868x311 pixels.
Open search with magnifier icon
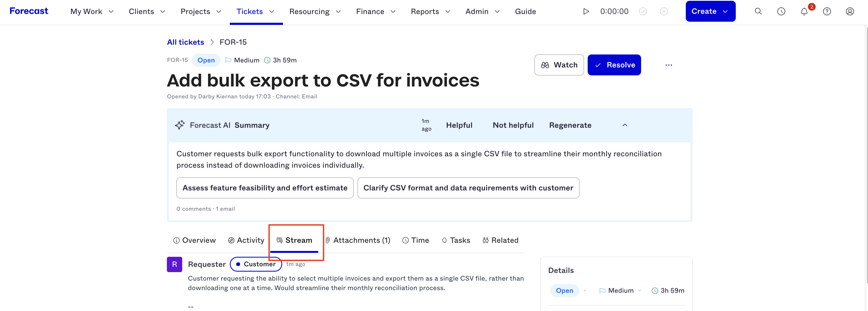click(758, 11)
